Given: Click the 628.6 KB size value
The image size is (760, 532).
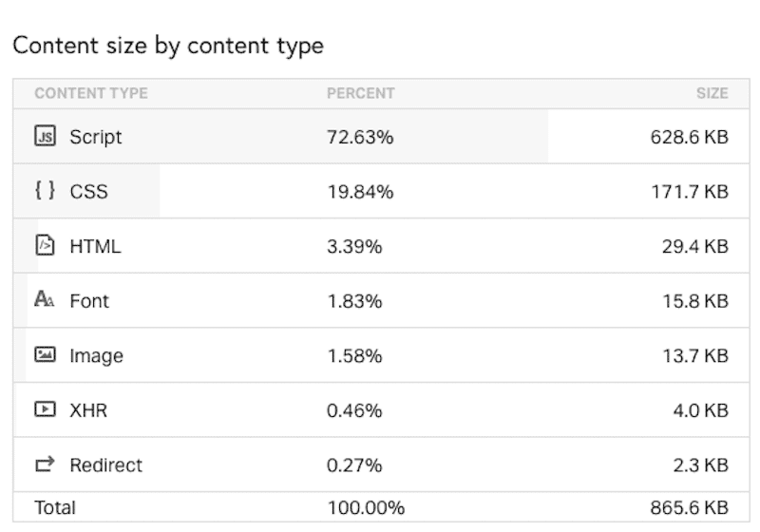Looking at the screenshot, I should pos(690,137).
